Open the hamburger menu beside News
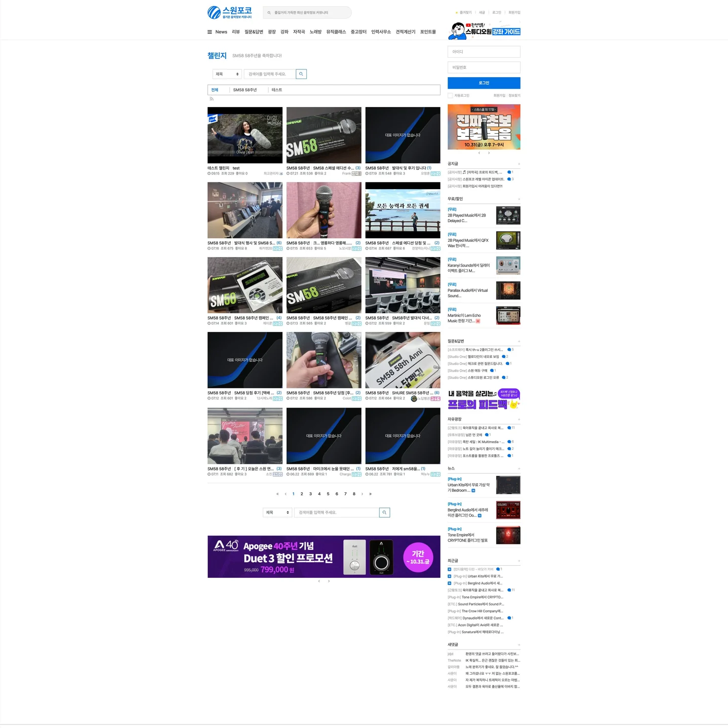The width and height of the screenshot is (728, 728). point(209,32)
